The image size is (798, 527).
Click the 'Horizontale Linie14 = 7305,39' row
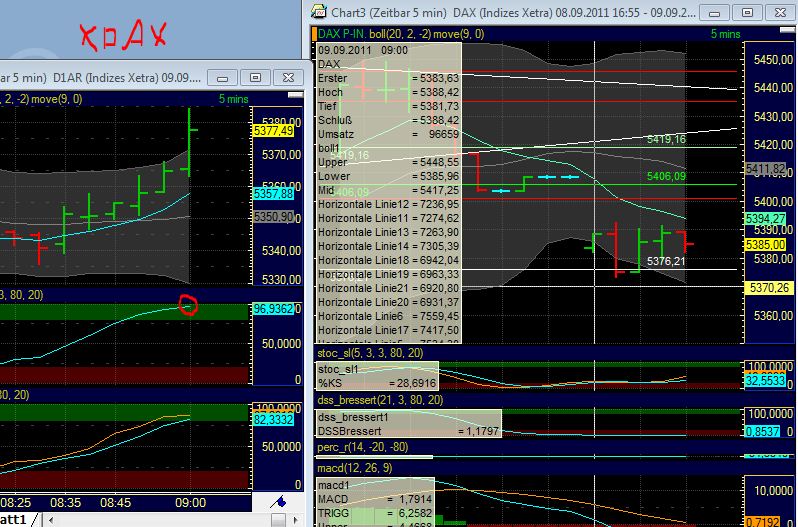388,246
